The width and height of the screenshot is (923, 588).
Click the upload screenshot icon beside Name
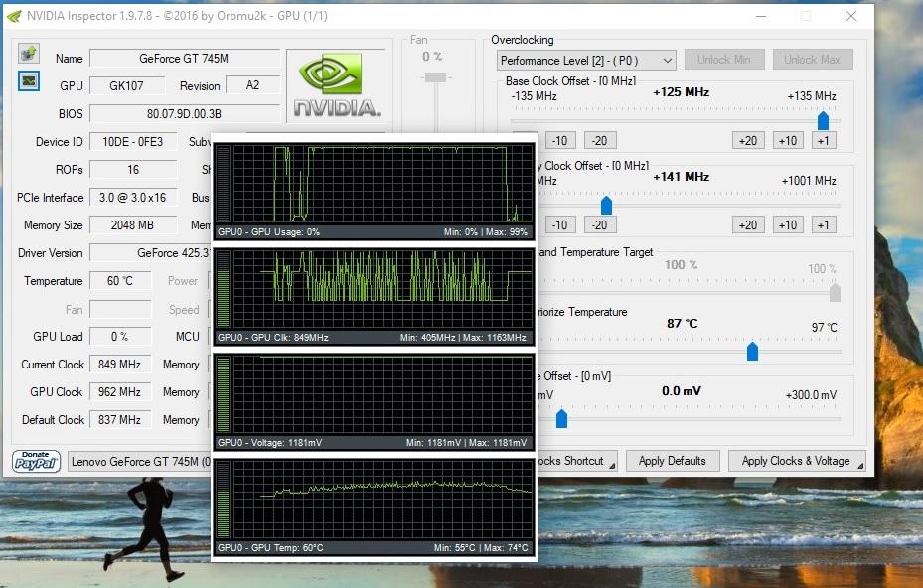coord(28,54)
